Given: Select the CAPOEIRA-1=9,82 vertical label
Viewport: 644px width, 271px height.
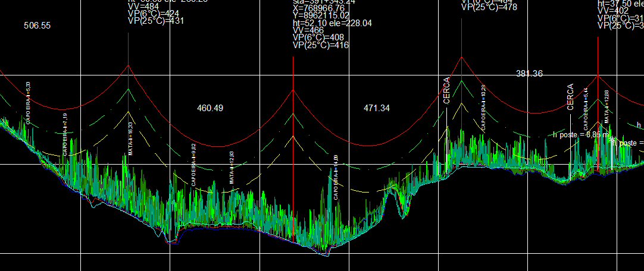Looking at the screenshot, I should click(193, 165).
